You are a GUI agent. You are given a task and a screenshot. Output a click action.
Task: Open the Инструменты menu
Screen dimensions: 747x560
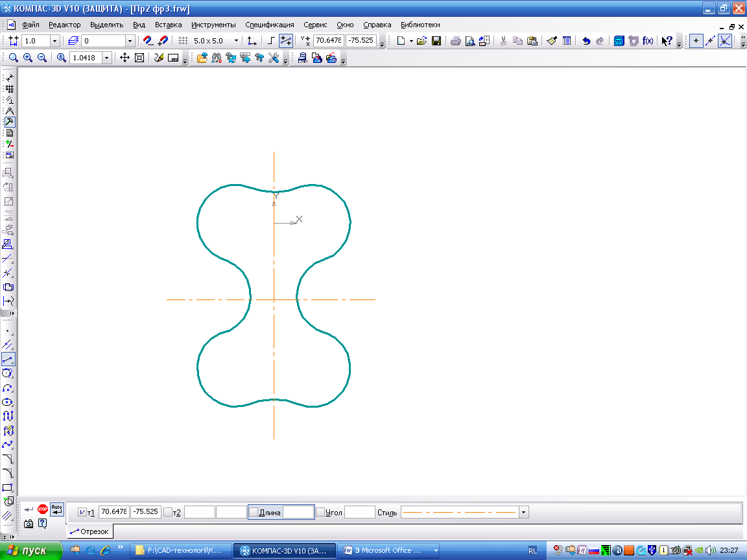213,25
